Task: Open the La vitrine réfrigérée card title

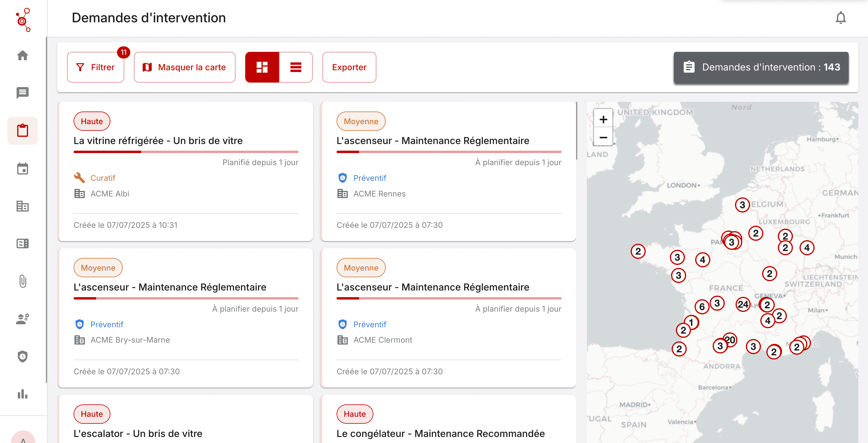Action: click(158, 140)
